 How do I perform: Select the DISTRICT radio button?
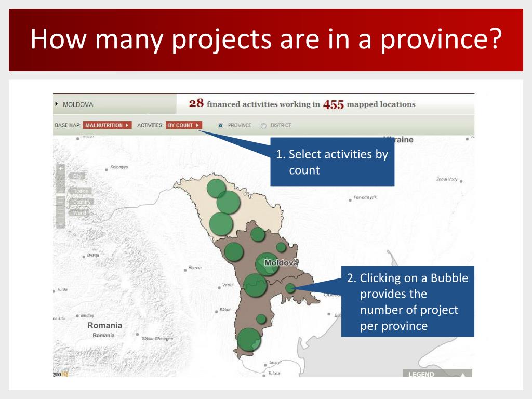tap(263, 126)
